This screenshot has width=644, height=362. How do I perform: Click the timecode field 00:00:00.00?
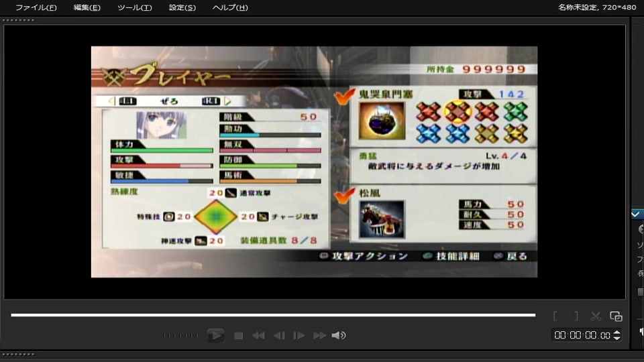[x=582, y=335]
